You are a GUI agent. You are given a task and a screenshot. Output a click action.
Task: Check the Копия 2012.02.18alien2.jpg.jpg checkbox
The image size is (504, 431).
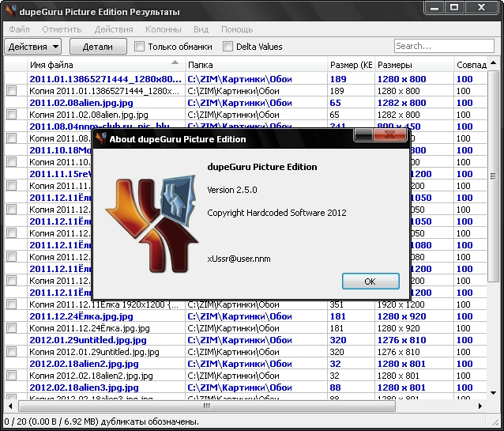(x=12, y=376)
